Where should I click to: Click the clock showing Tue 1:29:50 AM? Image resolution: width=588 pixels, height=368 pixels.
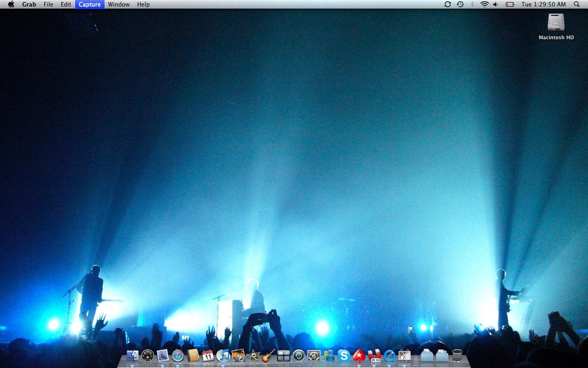(543, 4)
